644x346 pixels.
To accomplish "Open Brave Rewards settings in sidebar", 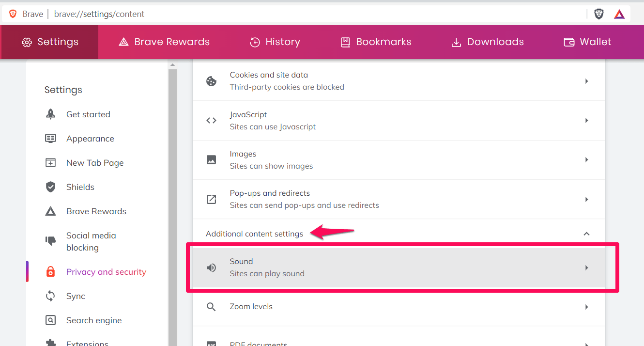I will [96, 211].
